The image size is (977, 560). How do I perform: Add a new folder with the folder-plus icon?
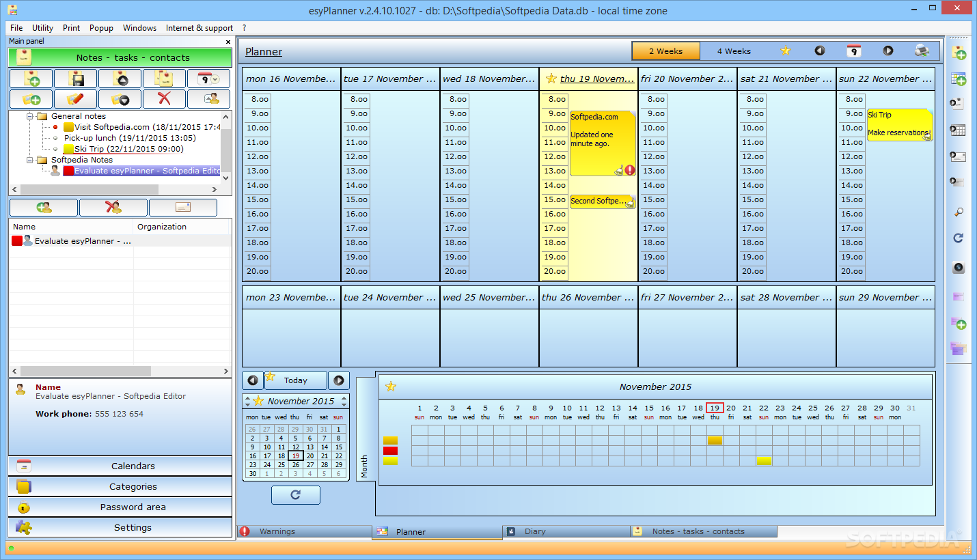point(31,99)
